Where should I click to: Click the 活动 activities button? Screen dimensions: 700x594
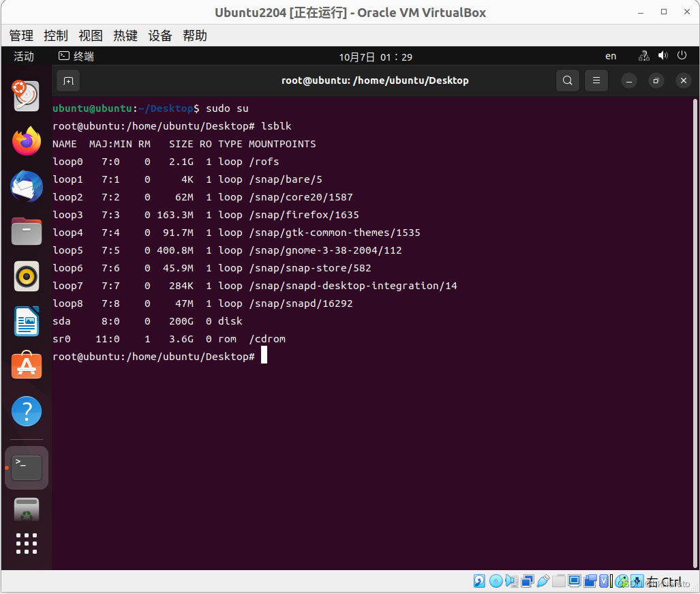tap(24, 57)
